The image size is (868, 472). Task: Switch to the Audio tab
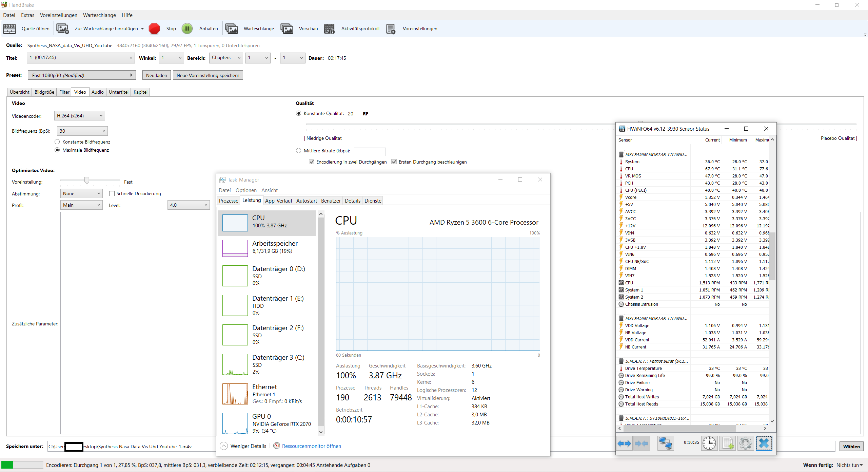[97, 92]
